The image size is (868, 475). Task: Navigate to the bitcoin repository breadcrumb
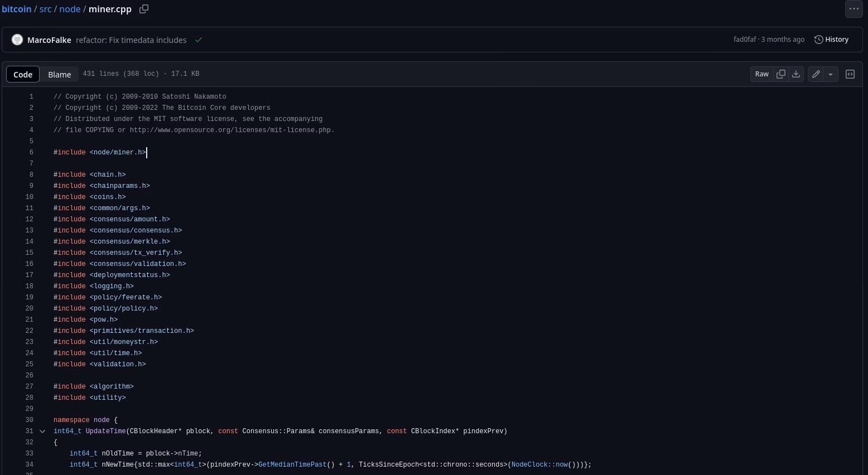point(17,9)
